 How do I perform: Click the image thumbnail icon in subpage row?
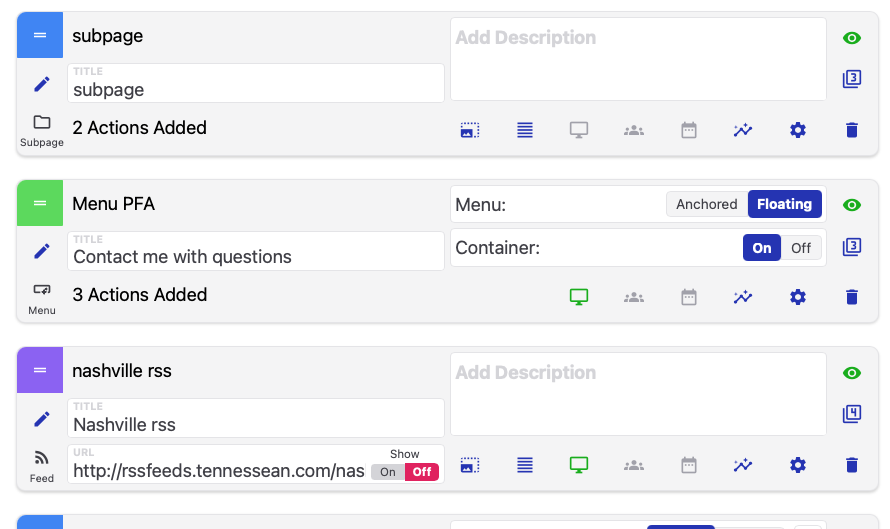(x=470, y=130)
